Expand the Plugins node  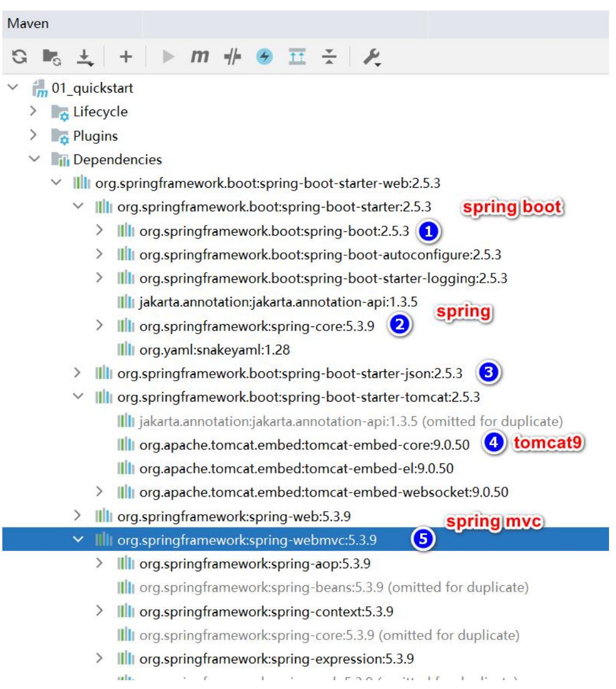pos(33,135)
